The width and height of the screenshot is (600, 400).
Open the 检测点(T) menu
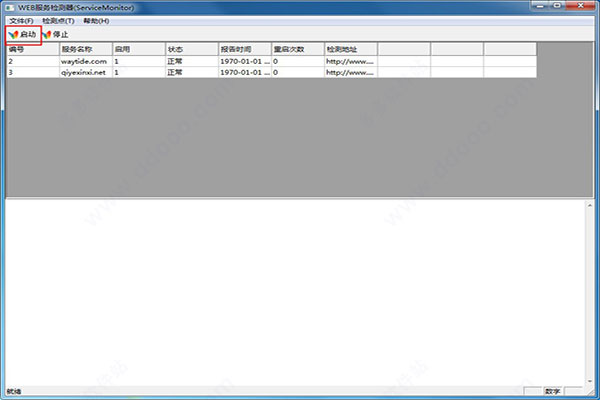[58, 21]
